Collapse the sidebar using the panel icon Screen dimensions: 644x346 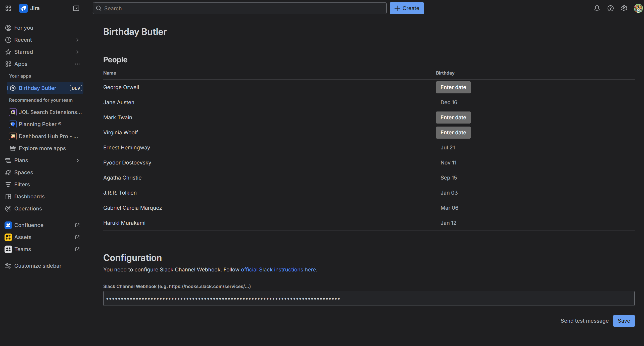[x=76, y=8]
